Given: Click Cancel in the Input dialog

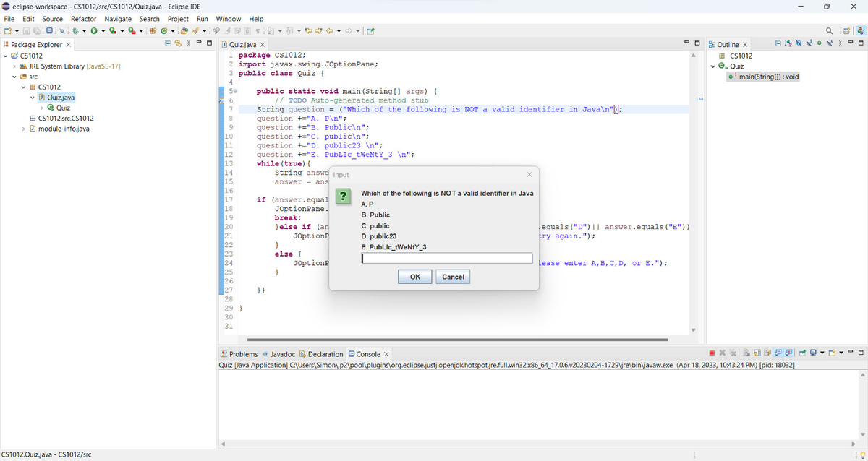Looking at the screenshot, I should pyautogui.click(x=453, y=277).
